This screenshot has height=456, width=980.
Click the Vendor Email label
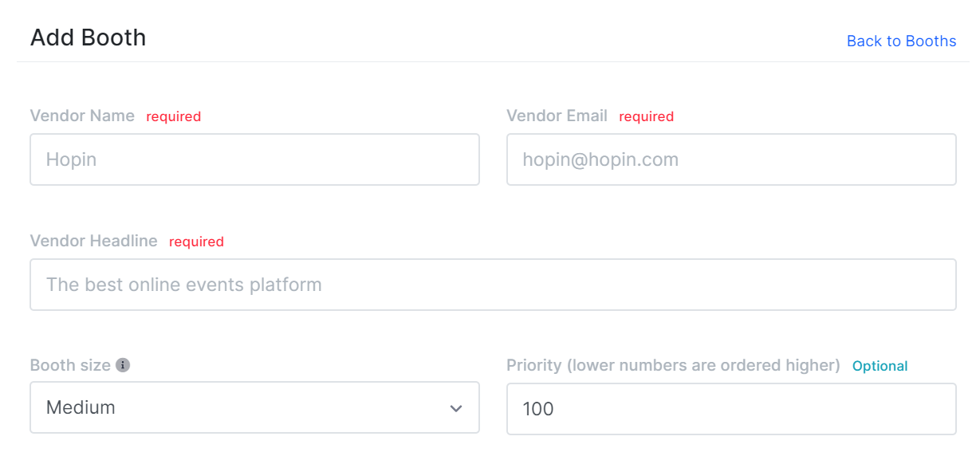(557, 116)
